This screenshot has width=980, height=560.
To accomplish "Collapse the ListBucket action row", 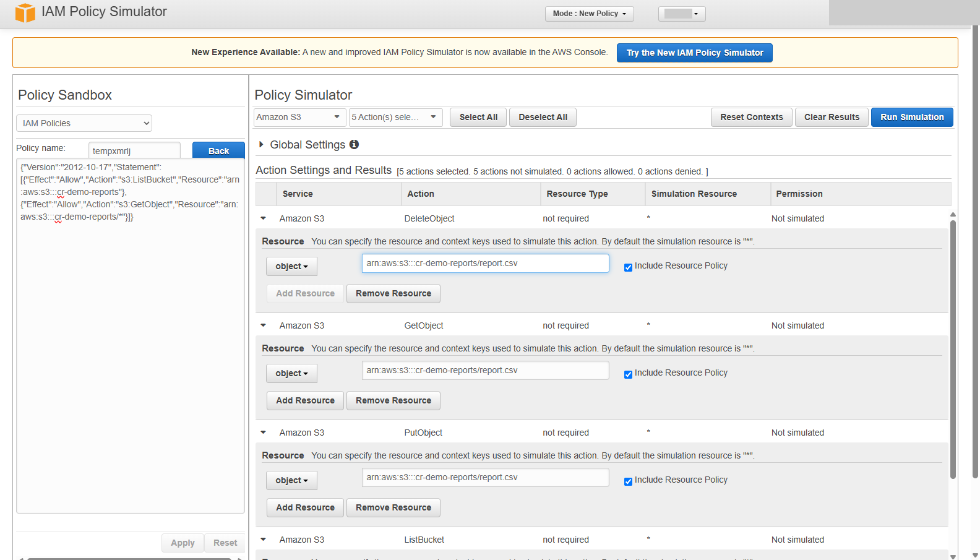I will (264, 540).
